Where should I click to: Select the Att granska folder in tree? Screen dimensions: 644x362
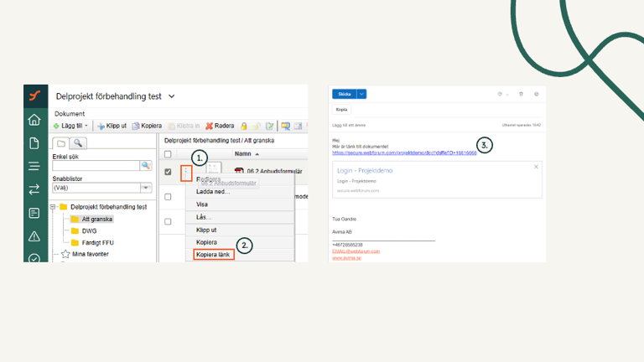(97, 219)
